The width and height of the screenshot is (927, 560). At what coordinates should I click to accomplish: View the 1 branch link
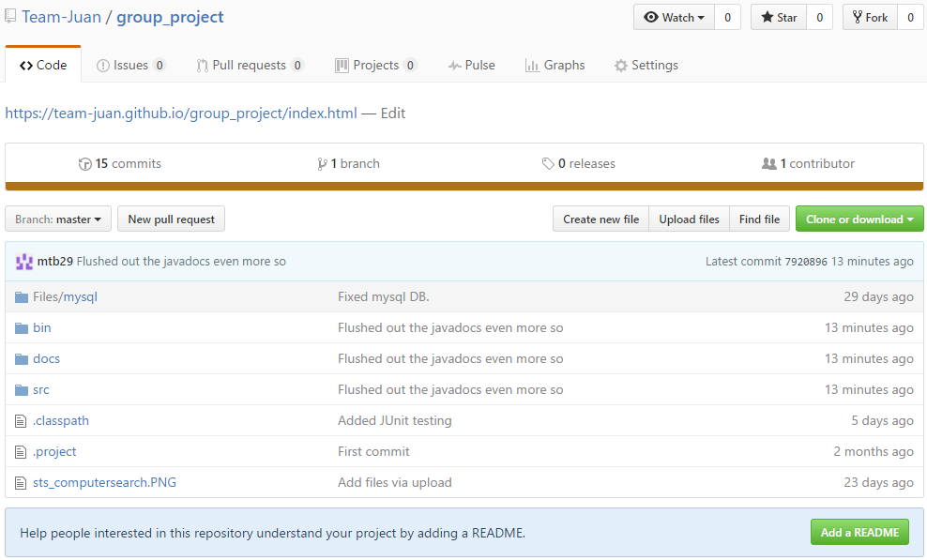pos(349,164)
